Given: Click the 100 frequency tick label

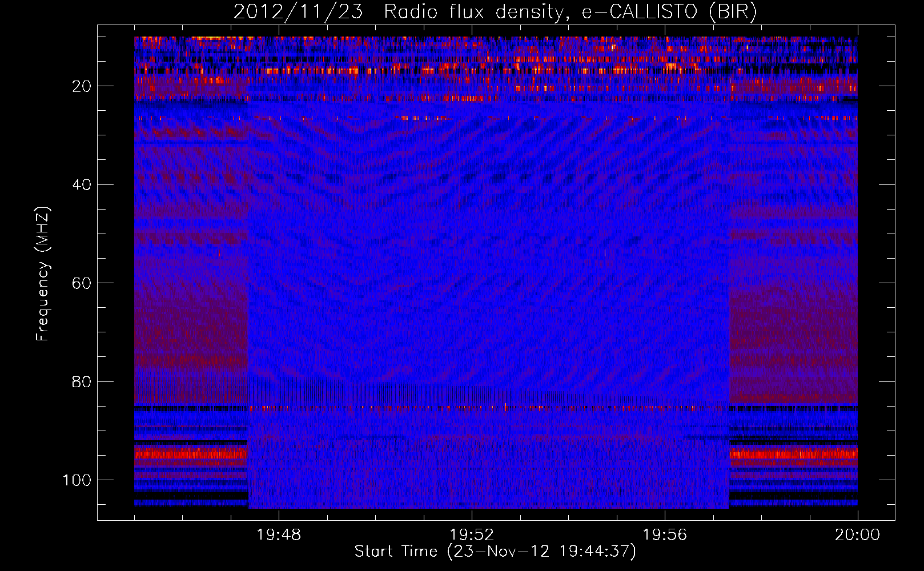Looking at the screenshot, I should [77, 480].
